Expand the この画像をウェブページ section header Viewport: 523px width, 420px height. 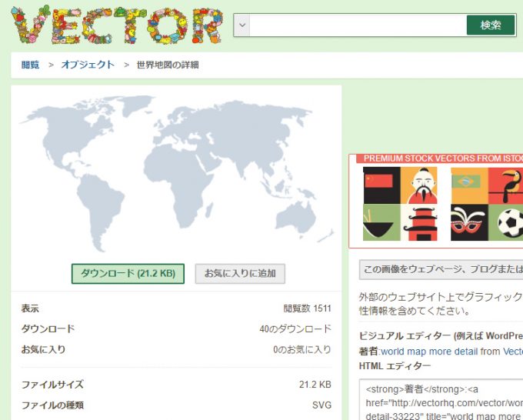click(x=441, y=270)
